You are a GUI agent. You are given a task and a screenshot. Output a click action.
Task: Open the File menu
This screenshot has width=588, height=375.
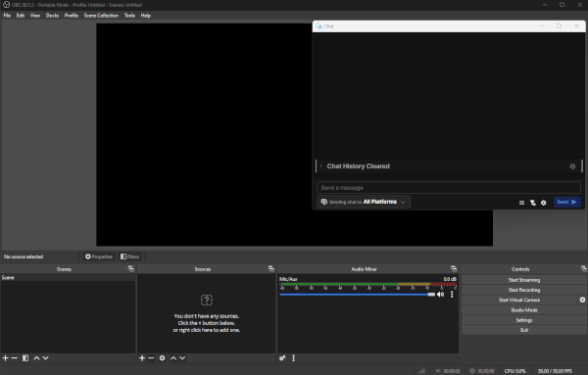7,16
